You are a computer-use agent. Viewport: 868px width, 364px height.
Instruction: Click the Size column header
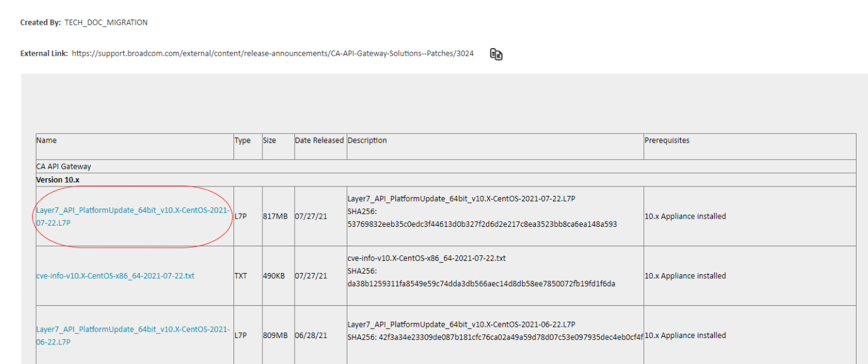coord(270,141)
